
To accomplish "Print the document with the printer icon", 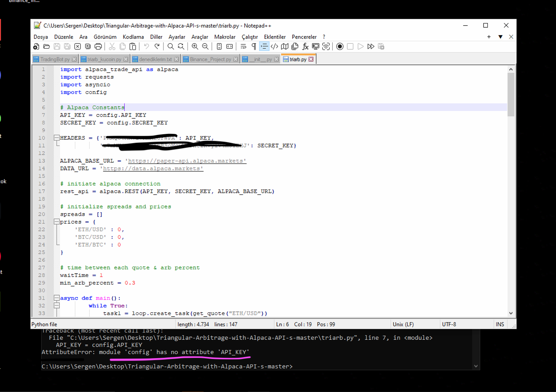I will click(98, 47).
